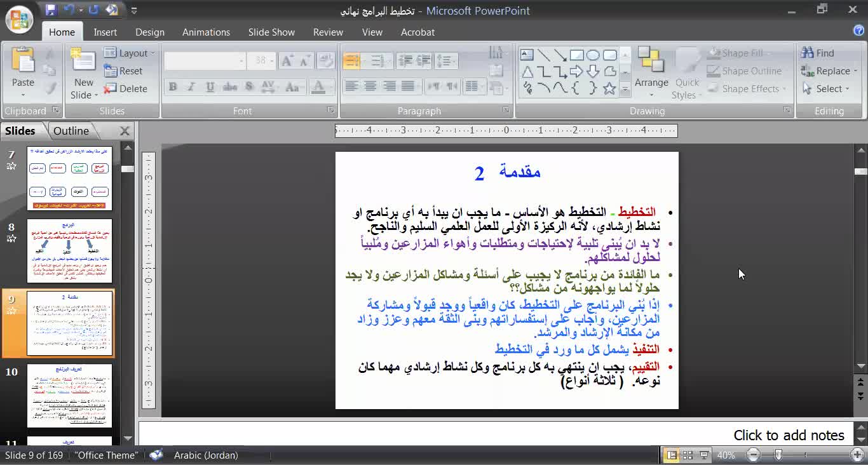Clear all formatting icon
The image size is (868, 465).
click(326, 60)
